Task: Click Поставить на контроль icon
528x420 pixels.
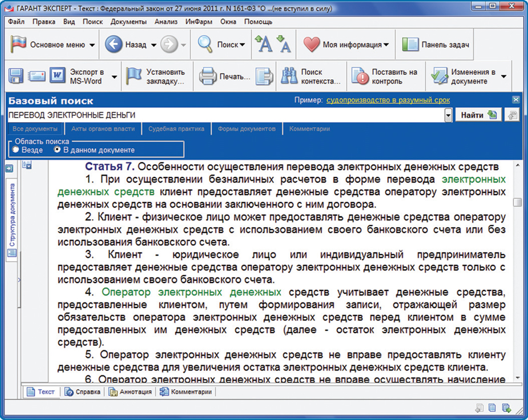Action: [360, 76]
